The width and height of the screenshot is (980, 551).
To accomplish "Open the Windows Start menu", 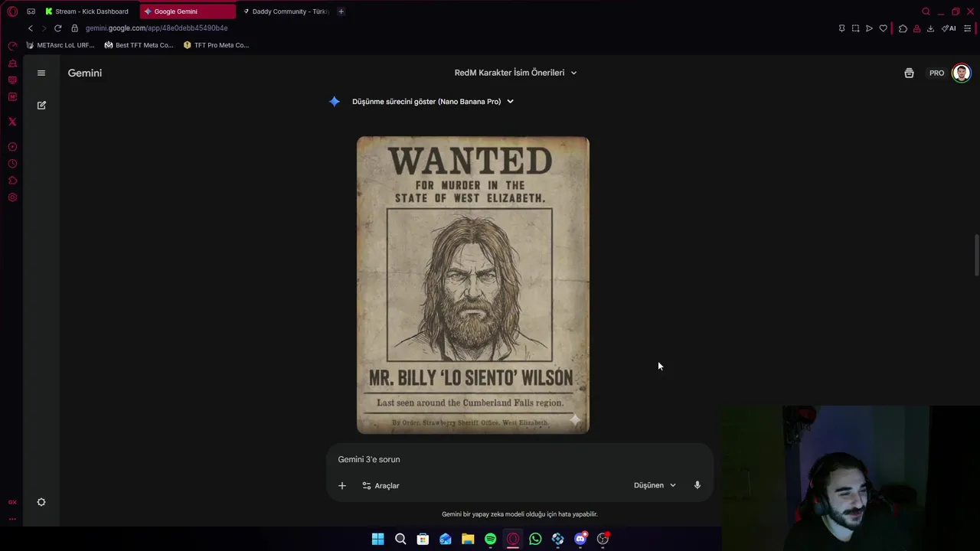I will (x=377, y=539).
